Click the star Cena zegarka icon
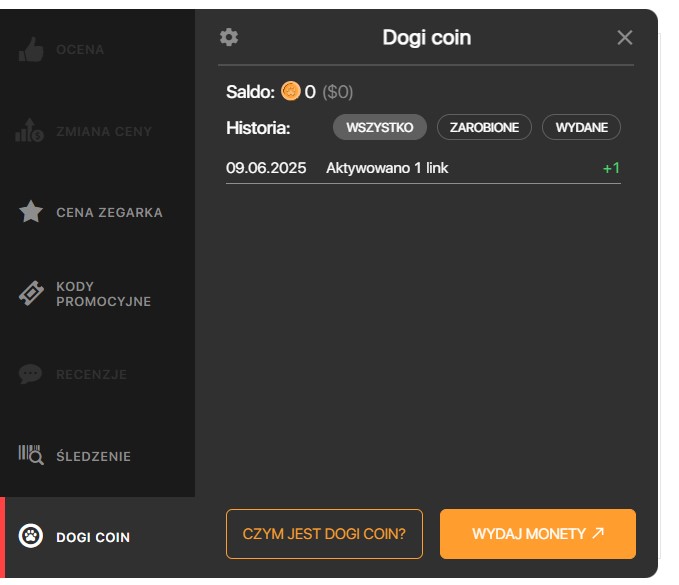The height and width of the screenshot is (585, 679). click(x=31, y=211)
